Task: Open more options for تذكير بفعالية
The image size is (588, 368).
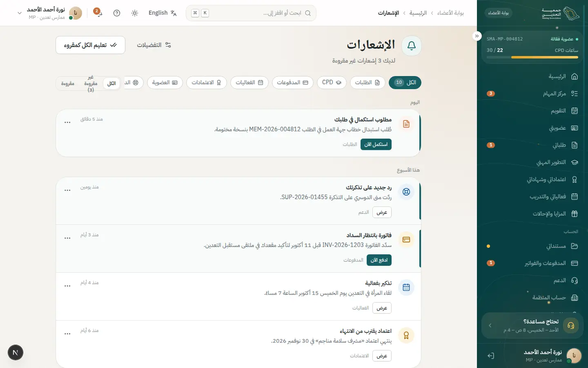Action: click(x=67, y=286)
